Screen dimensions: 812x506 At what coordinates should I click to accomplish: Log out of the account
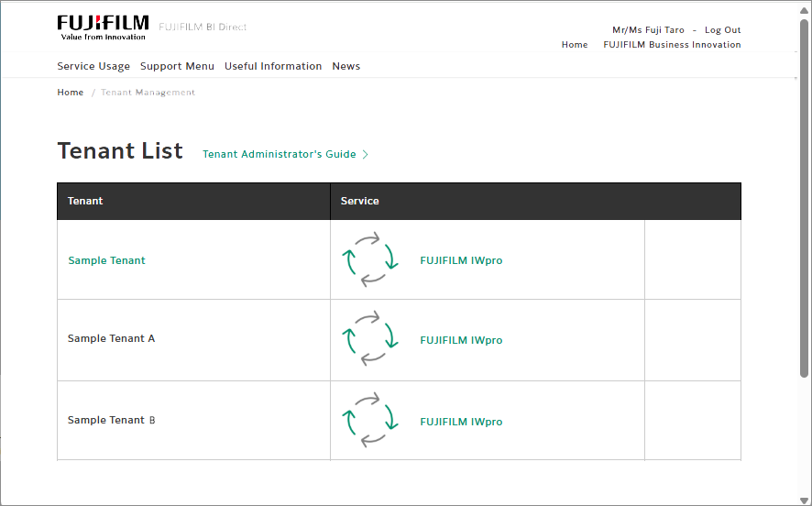(722, 30)
